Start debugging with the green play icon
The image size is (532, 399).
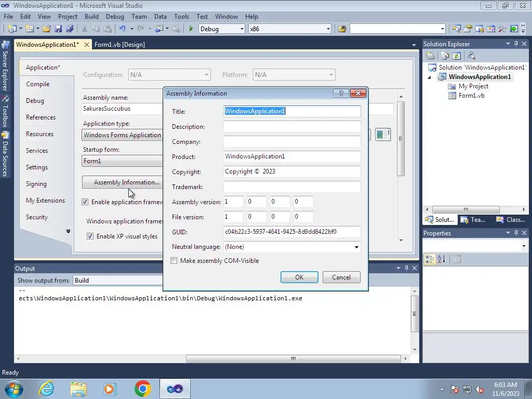[191, 29]
